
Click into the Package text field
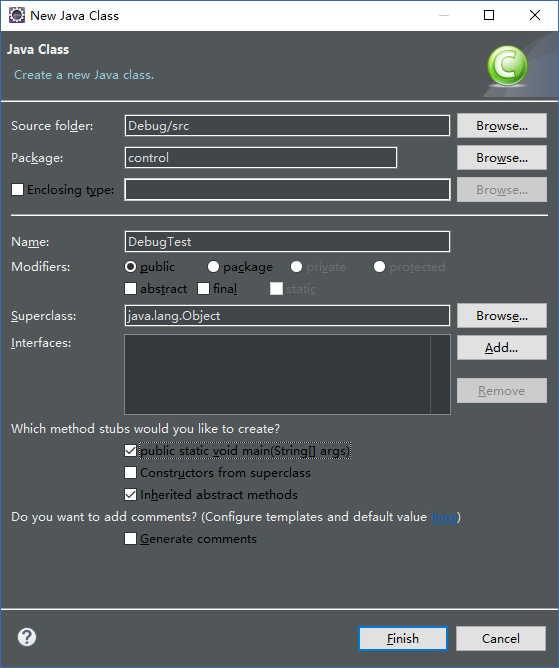pos(261,158)
